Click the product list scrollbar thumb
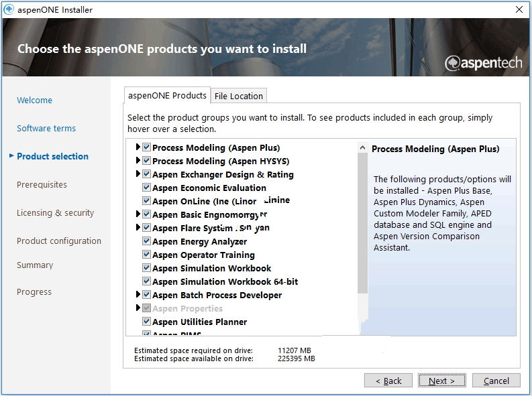This screenshot has height=396, width=532. pyautogui.click(x=362, y=223)
